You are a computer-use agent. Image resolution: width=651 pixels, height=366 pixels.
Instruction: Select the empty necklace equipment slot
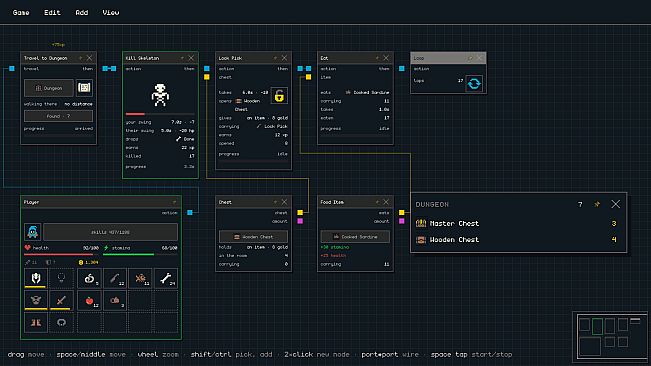(x=61, y=278)
